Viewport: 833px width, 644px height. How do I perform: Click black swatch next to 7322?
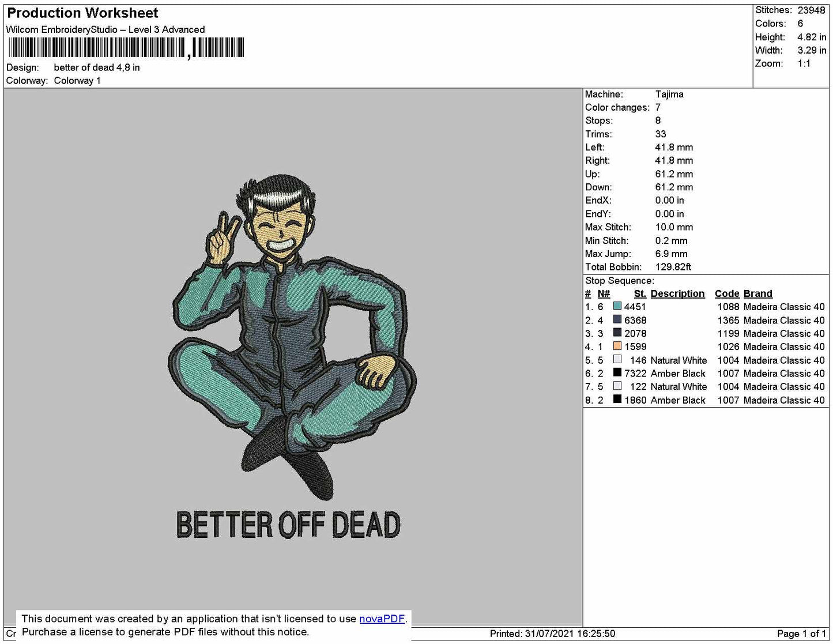pyautogui.click(x=617, y=372)
